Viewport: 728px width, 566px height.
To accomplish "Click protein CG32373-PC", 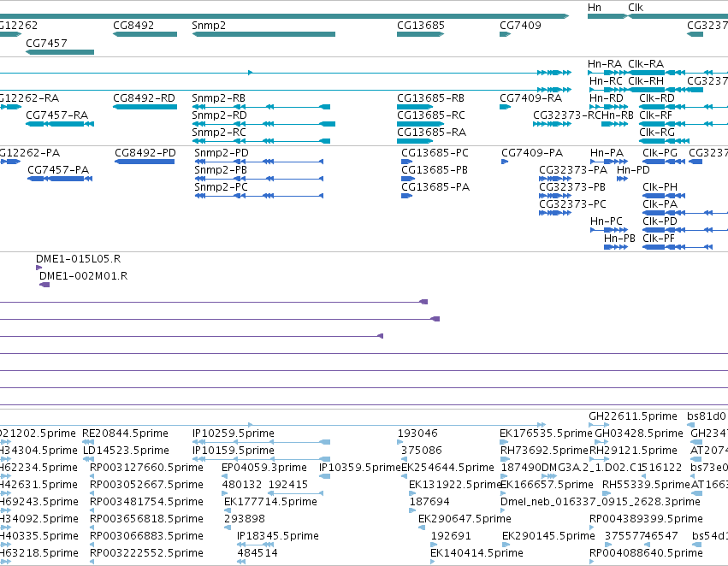I will coord(572,204).
